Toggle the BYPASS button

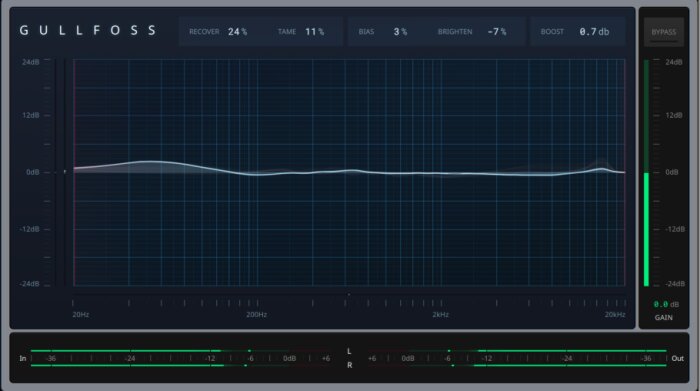663,32
